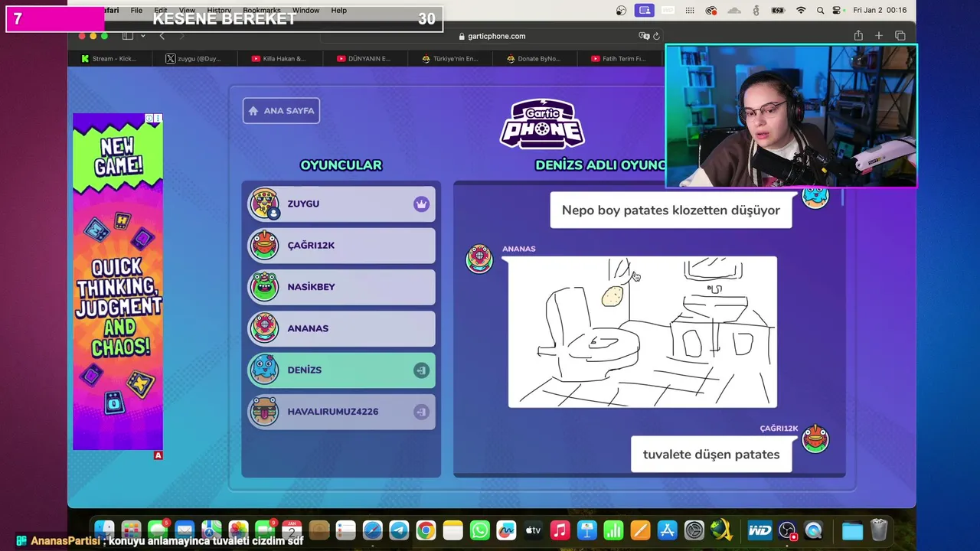Click the 'tuvalete düşen patates' bubble
980x551 pixels.
[x=711, y=455]
